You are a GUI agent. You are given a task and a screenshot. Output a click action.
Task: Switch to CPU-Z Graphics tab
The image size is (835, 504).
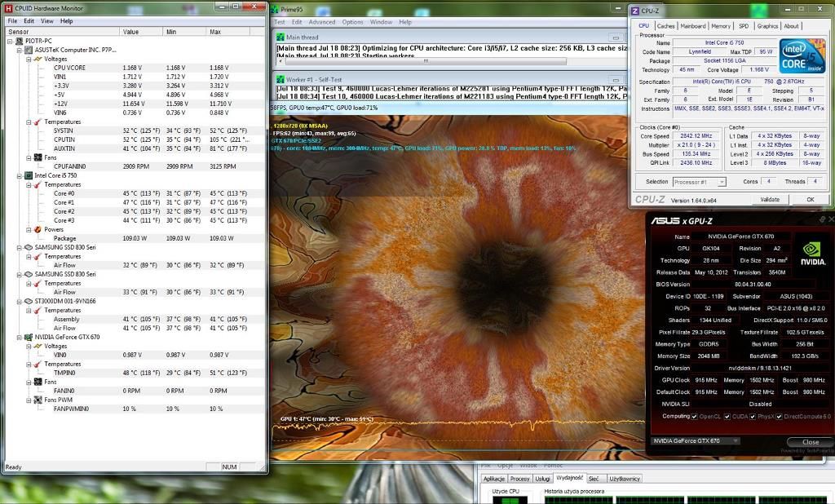click(x=767, y=25)
